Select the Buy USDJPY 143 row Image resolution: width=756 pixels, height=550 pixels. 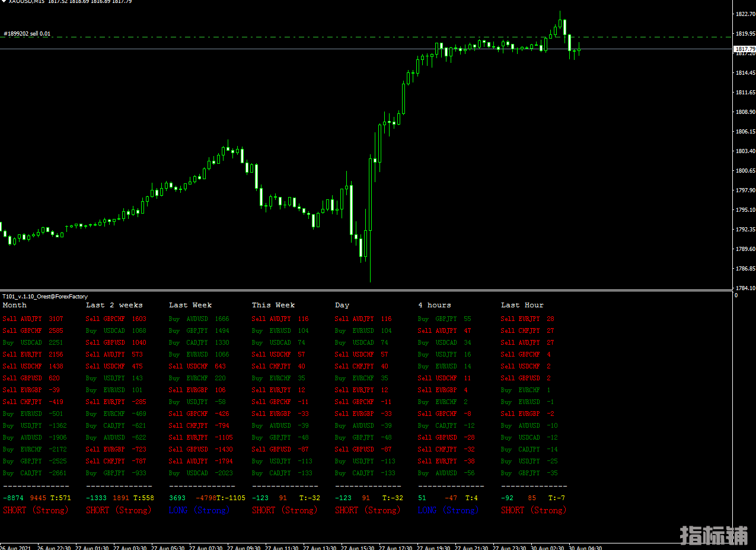click(x=114, y=378)
